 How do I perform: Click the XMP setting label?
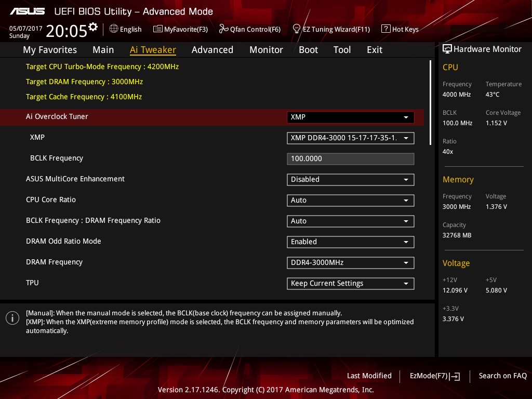(37, 137)
